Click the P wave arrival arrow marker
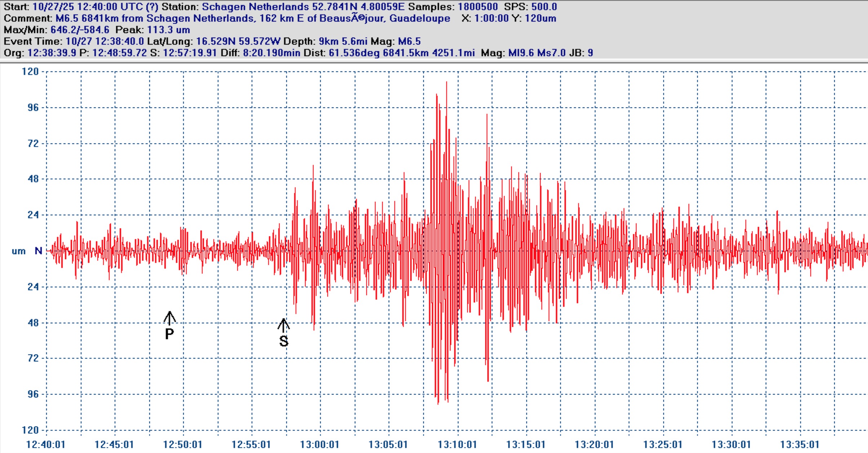This screenshot has height=453, width=868. point(169,318)
